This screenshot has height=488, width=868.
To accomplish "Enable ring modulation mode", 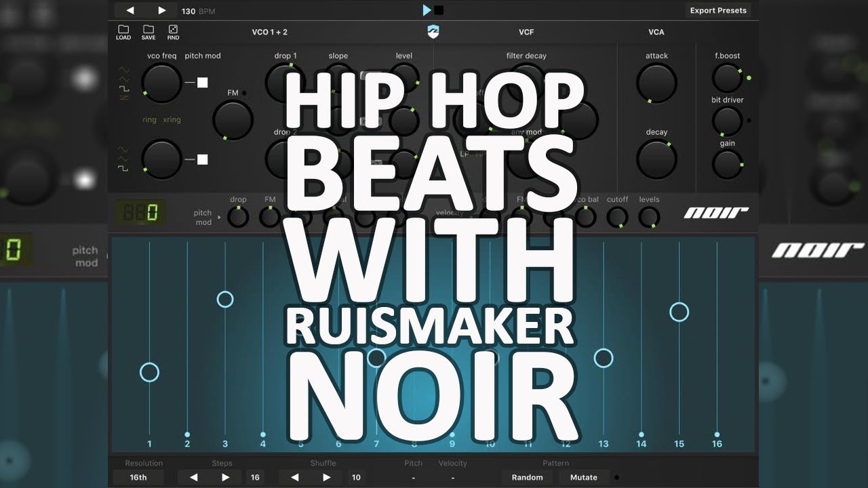I will [149, 120].
